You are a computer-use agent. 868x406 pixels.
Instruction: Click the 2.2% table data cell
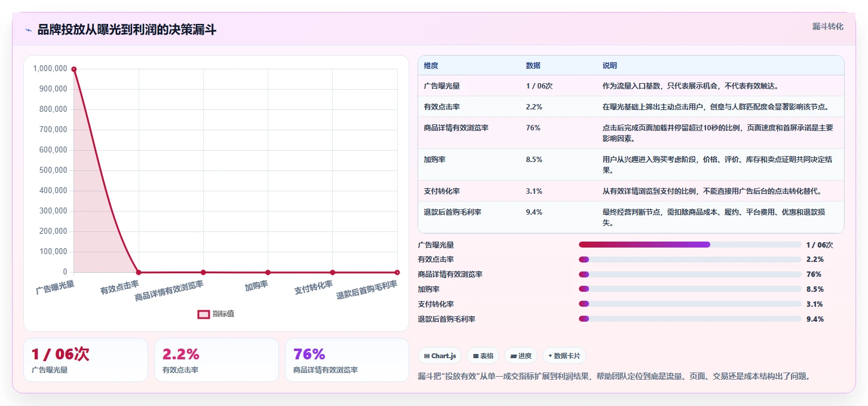coord(534,107)
